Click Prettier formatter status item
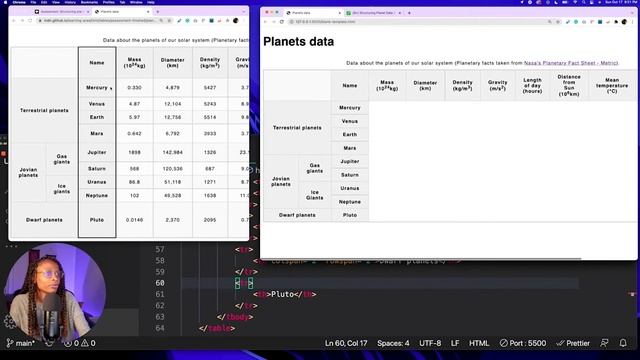Image resolution: width=640 pixels, height=360 pixels. (573, 343)
